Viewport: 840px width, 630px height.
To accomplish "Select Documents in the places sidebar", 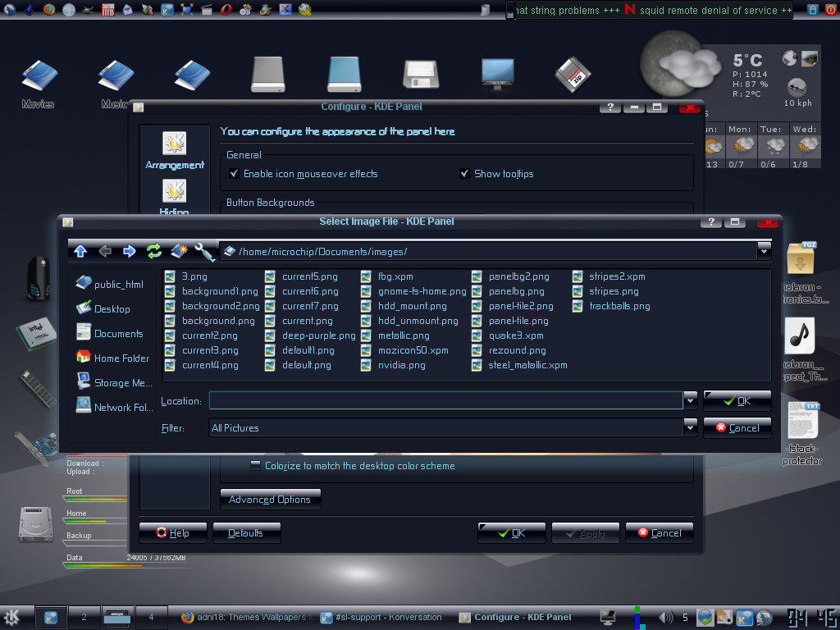I will (110, 333).
